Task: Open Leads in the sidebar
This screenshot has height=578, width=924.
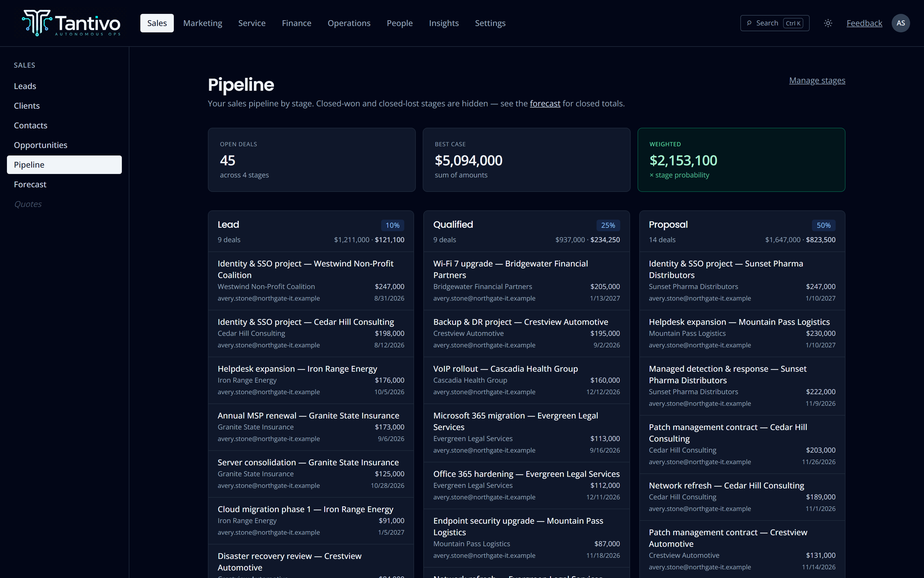Action: [64, 86]
